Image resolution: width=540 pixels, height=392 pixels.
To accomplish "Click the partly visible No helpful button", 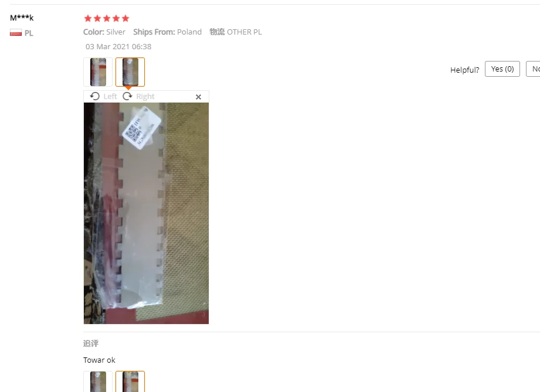I will (533, 69).
